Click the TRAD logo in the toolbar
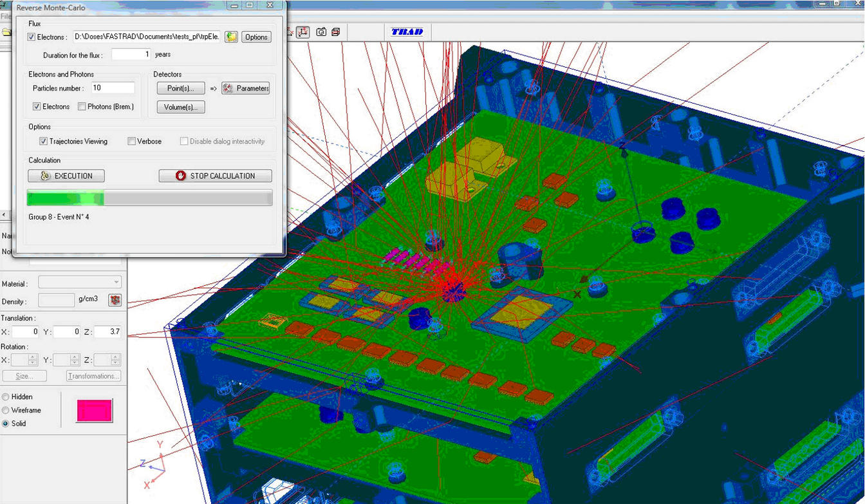The image size is (865, 504). (x=407, y=32)
